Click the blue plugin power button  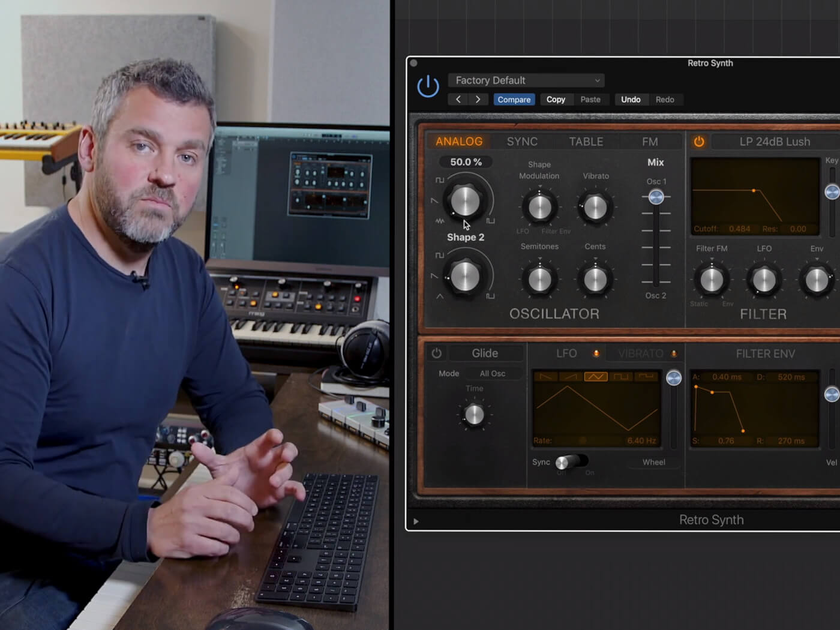(427, 88)
